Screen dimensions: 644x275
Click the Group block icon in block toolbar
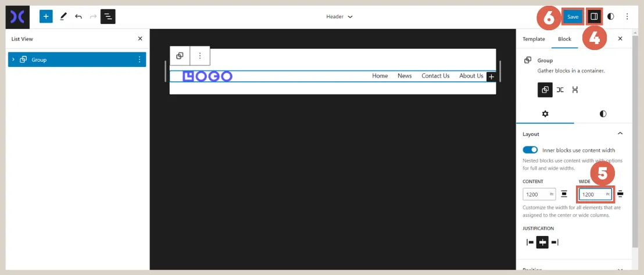point(180,56)
